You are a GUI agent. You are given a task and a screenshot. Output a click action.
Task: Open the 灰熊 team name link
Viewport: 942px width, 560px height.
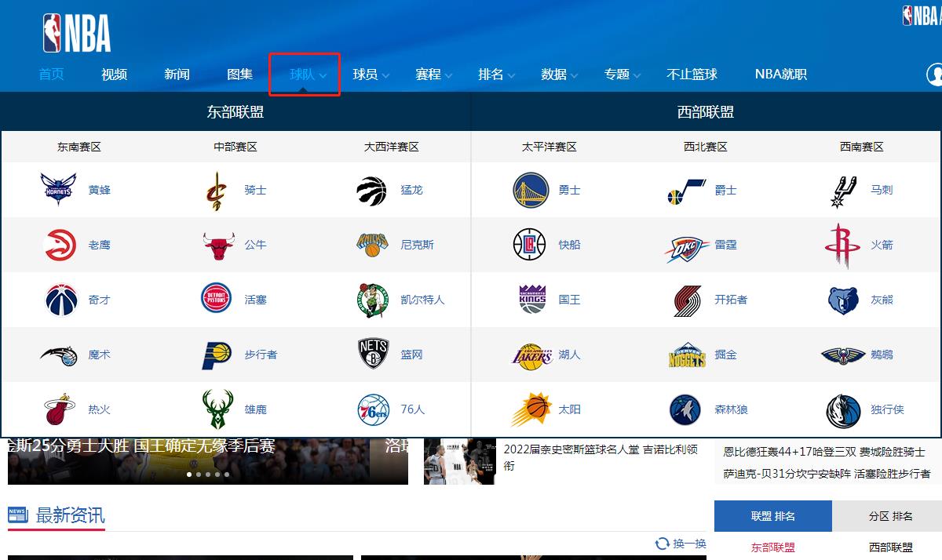[x=882, y=300]
